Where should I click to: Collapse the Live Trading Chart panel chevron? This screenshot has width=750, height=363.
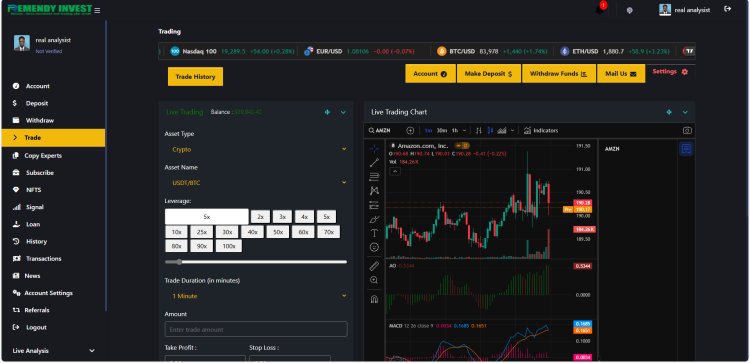tap(685, 112)
